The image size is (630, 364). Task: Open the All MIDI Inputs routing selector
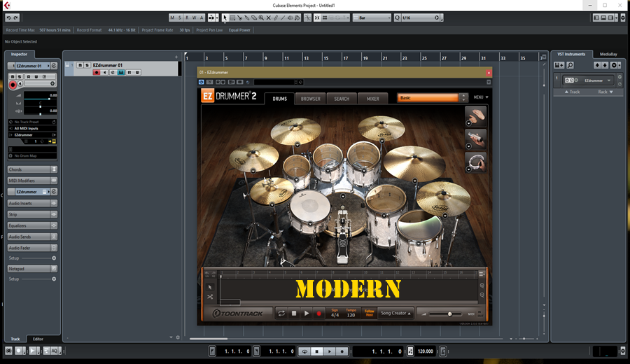32,129
